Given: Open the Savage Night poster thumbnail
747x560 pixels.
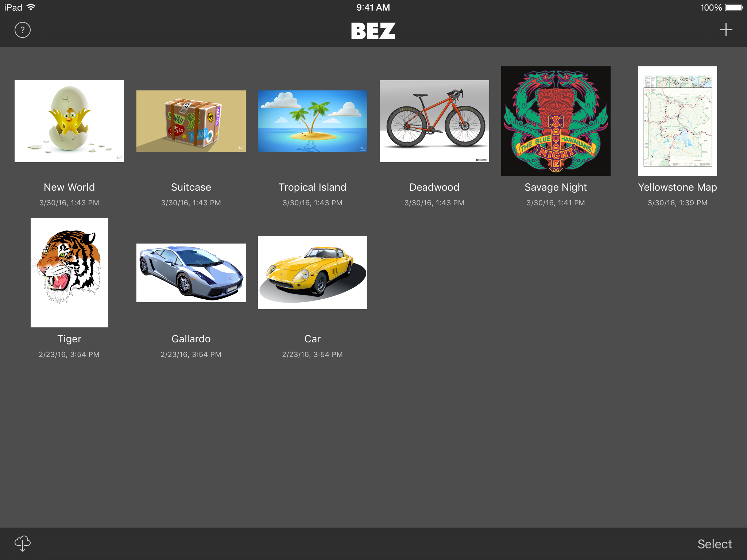Looking at the screenshot, I should point(556,121).
